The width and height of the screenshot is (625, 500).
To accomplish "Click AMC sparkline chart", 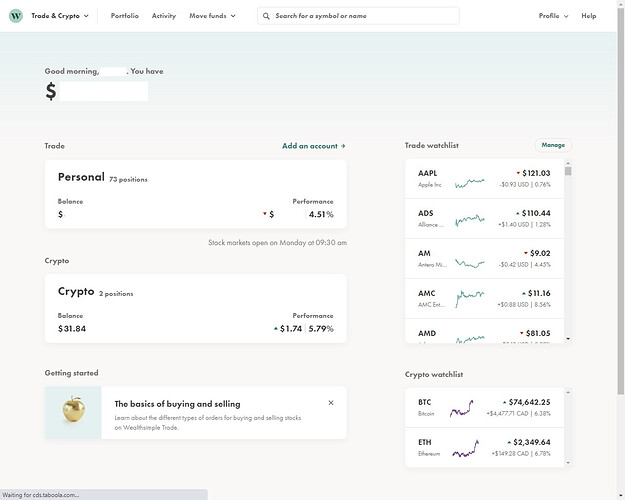I will [x=470, y=299].
